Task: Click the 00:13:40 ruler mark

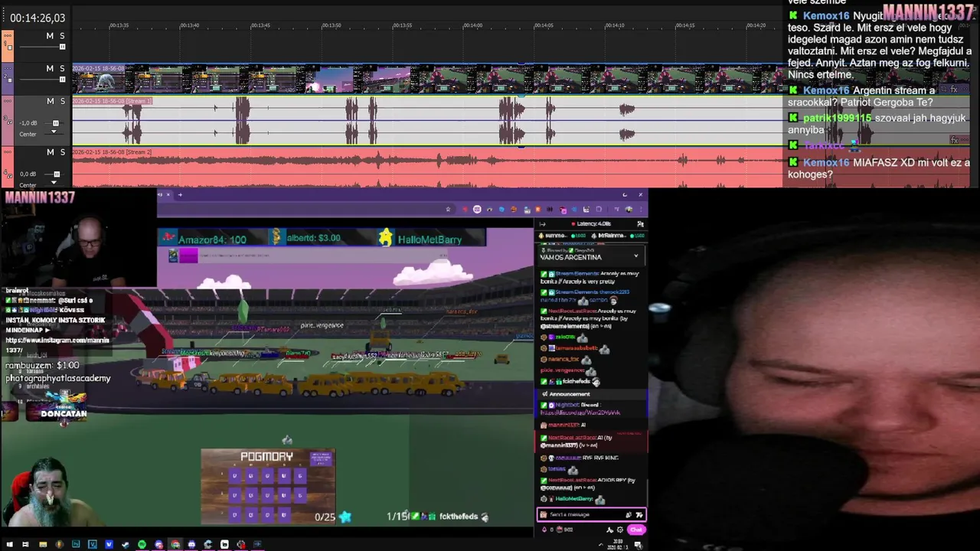Action: [x=189, y=25]
